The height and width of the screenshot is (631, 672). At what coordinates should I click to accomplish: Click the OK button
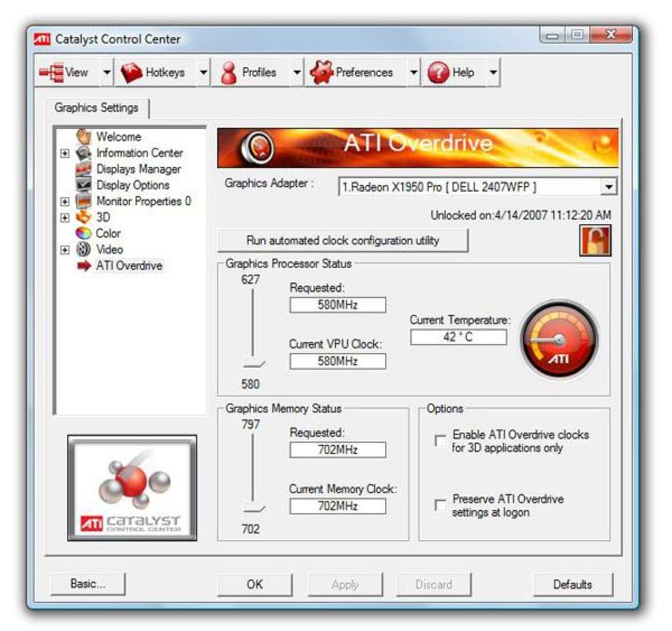255,584
